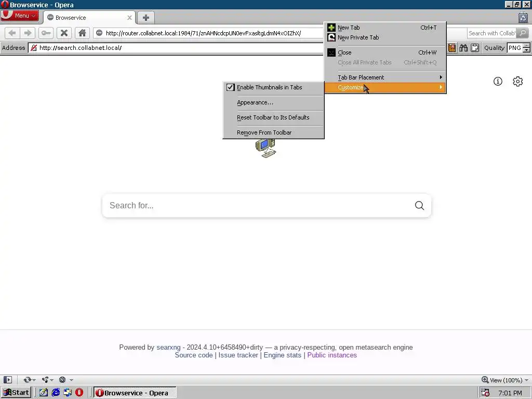This screenshot has height=399, width=532.
Task: Click the orange bookmark book icon
Action: pyautogui.click(x=452, y=48)
